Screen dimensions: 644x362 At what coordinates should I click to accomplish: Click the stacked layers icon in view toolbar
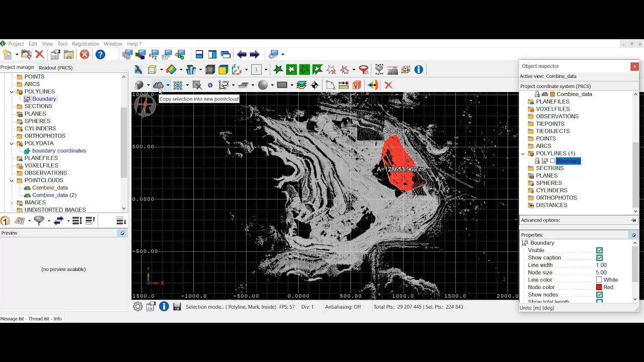(301, 85)
